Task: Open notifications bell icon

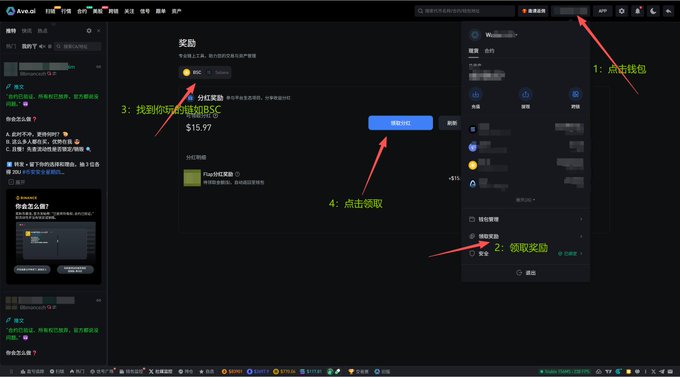Action: [638, 11]
